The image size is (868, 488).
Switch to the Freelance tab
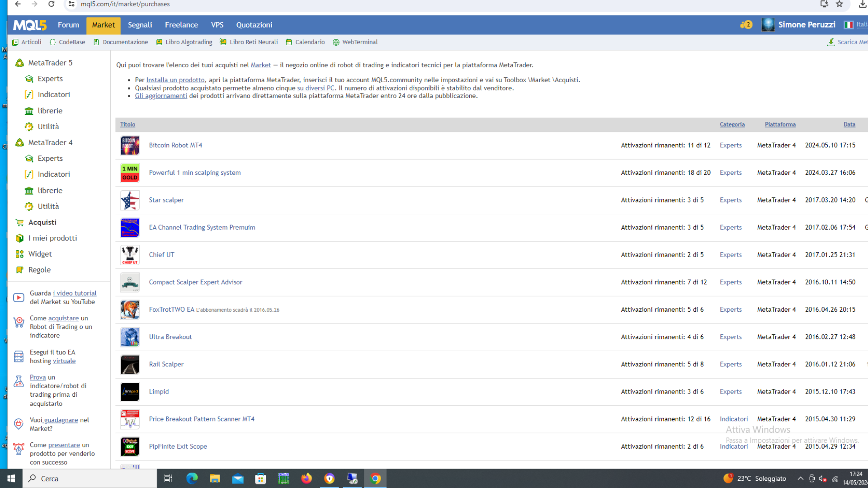point(181,25)
